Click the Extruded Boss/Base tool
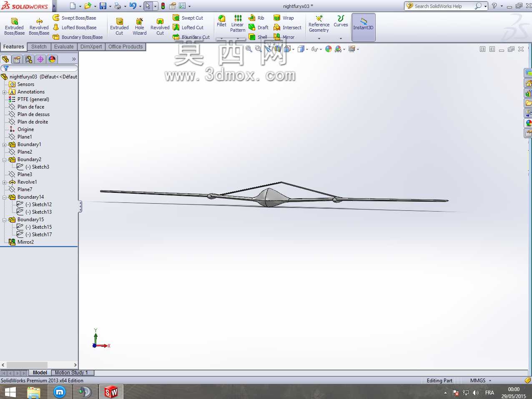 click(14, 27)
